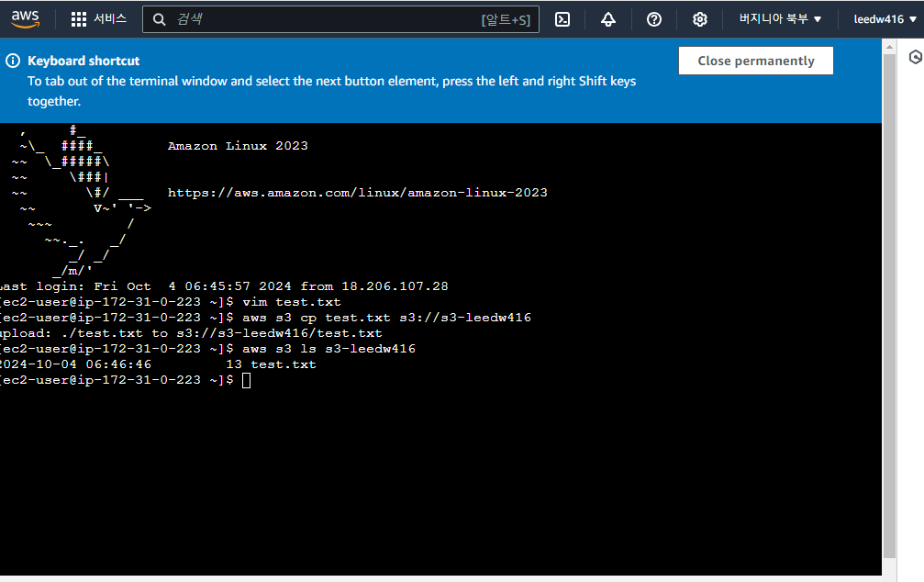The image size is (924, 582).
Task: Click the 'Amazon Linux 2023' title text
Action: 238,146
